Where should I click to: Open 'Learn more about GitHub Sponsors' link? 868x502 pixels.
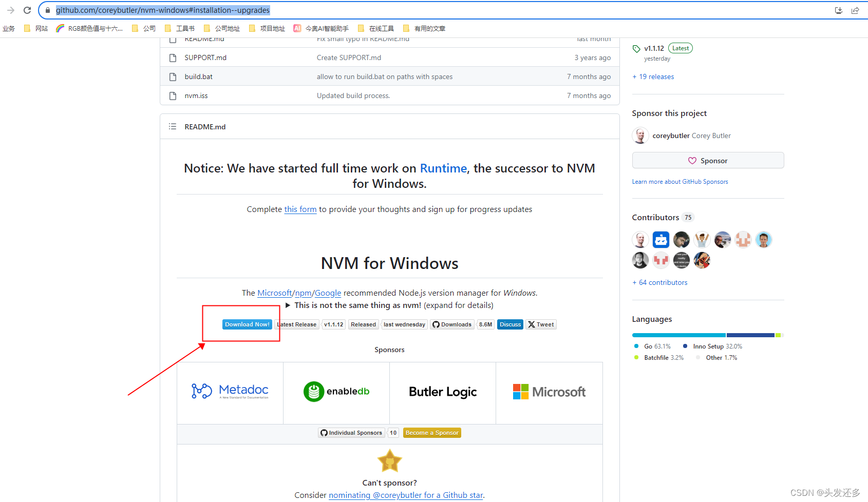[x=680, y=182]
